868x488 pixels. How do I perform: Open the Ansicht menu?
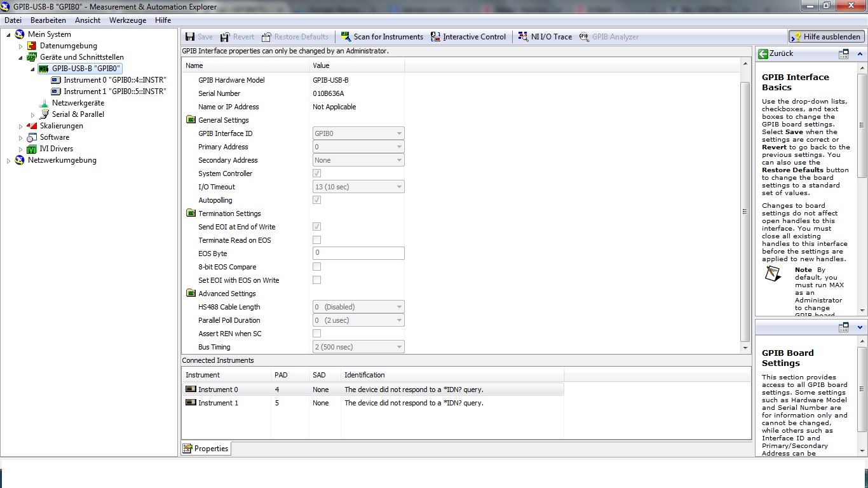point(88,20)
